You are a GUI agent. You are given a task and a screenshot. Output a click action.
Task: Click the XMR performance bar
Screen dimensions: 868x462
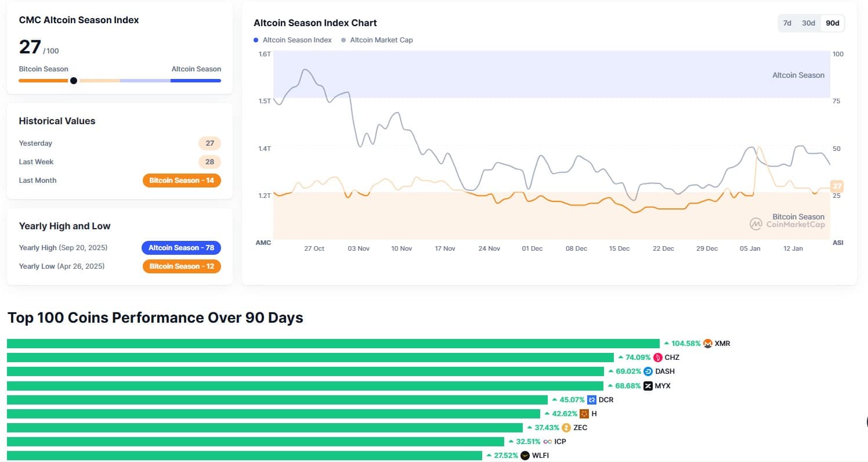(334, 343)
